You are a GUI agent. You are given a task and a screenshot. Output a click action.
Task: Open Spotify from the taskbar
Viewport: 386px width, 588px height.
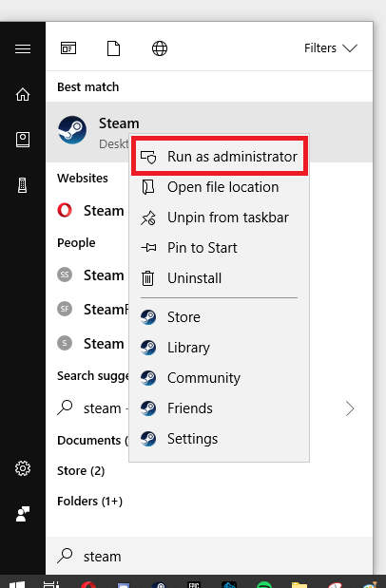coord(264,584)
